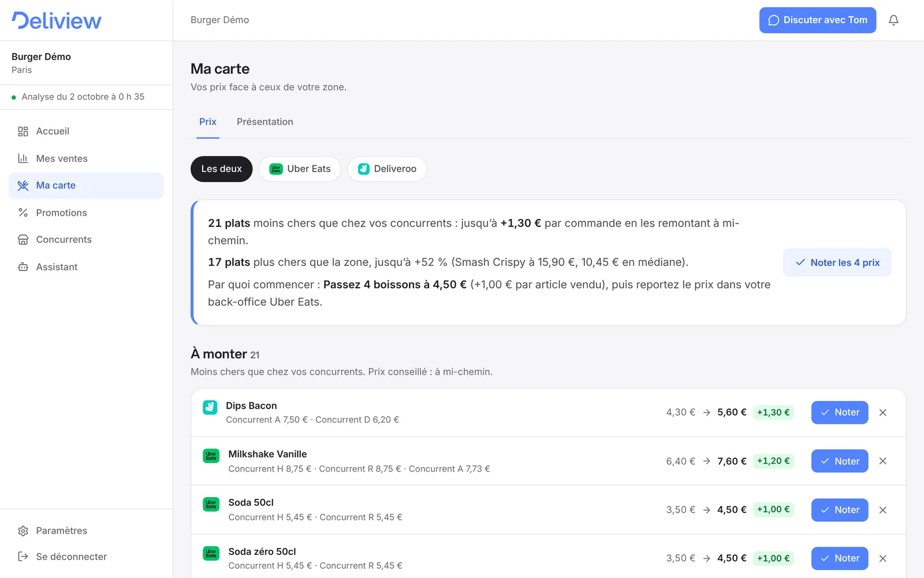Click the Concurrents shop icon

coord(23,239)
